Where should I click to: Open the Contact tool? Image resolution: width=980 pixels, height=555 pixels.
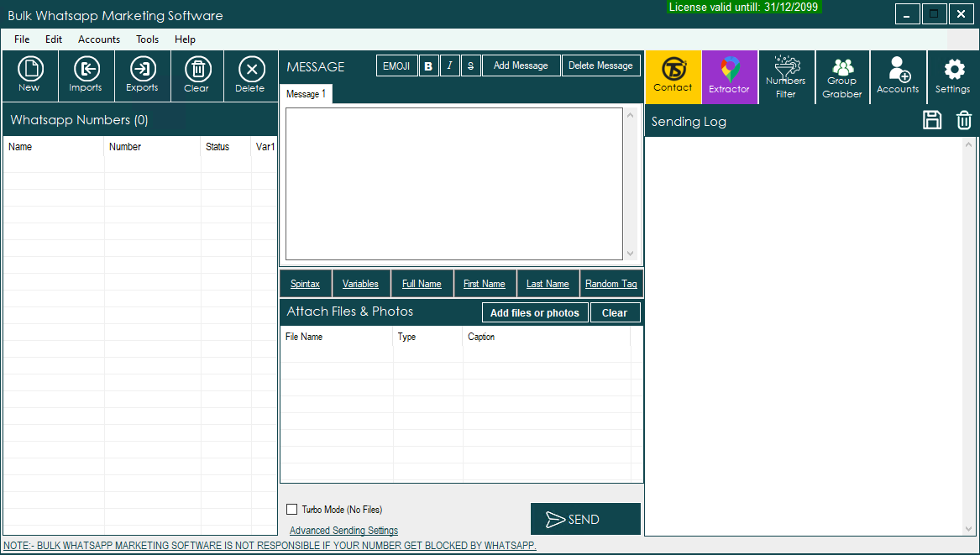tap(673, 76)
